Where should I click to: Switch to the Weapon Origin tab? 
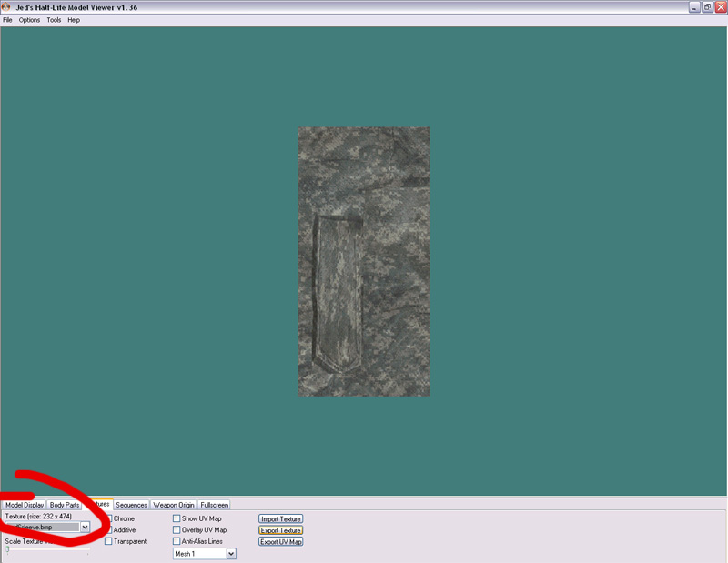click(x=174, y=505)
